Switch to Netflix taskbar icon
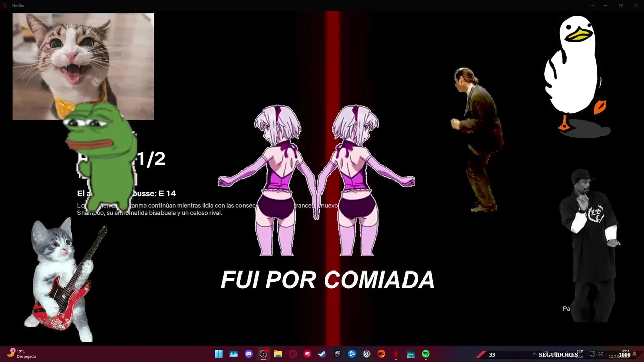Screen dimensions: 644x362 396,354
